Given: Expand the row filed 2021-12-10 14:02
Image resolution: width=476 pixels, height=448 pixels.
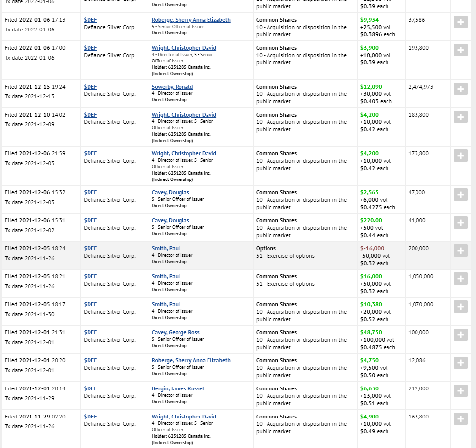Looking at the screenshot, I should (x=461, y=117).
